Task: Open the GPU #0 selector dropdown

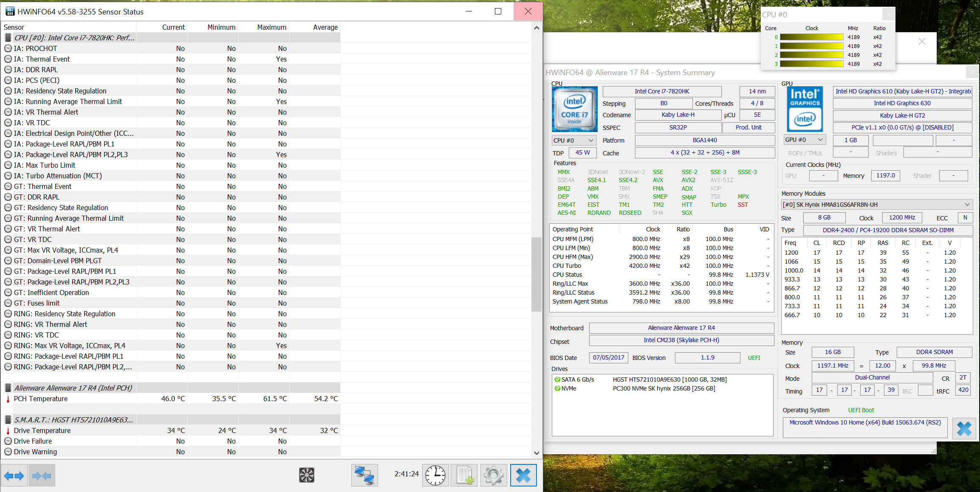Action: click(x=804, y=140)
